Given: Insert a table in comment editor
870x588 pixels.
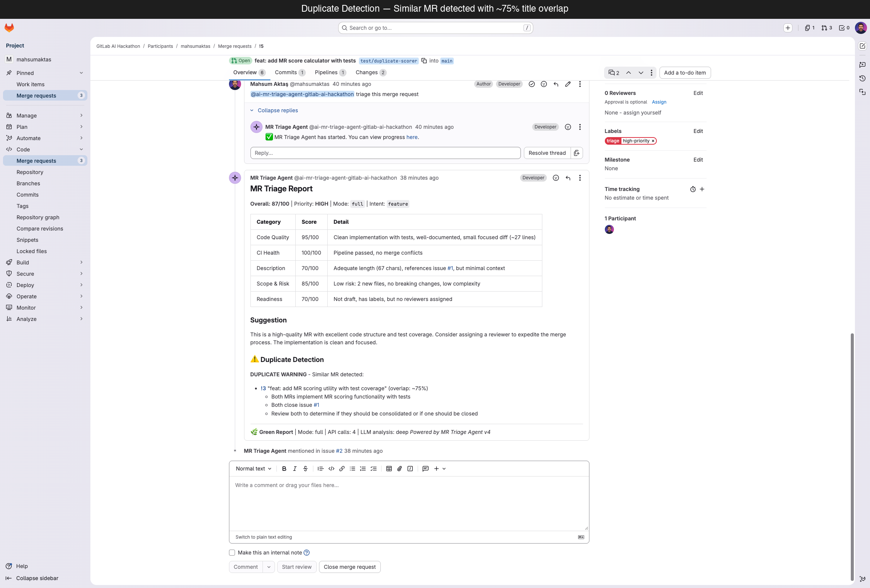Looking at the screenshot, I should [389, 469].
